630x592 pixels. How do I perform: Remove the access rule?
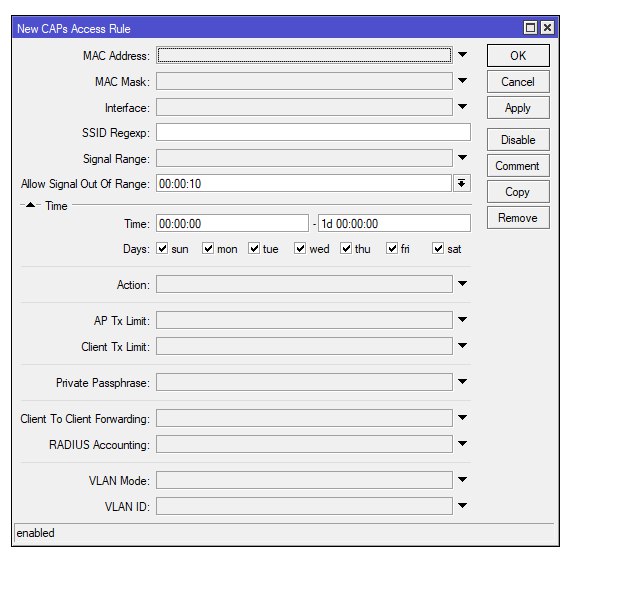tap(518, 218)
